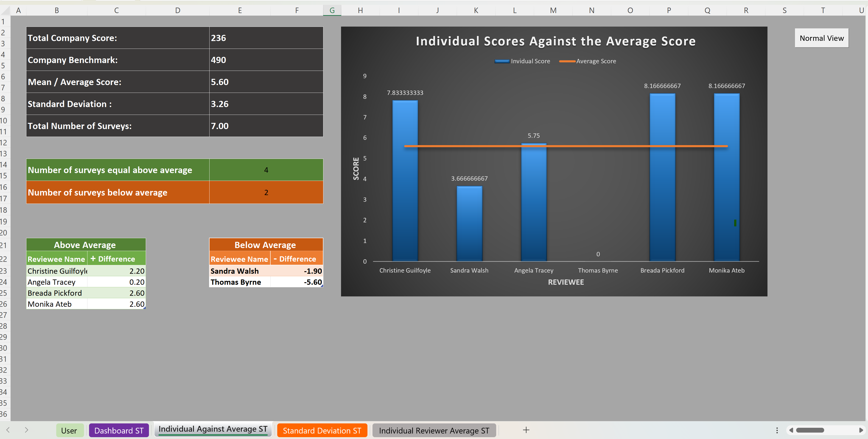The height and width of the screenshot is (439, 868).
Task: Click the Normal View button
Action: click(x=821, y=38)
